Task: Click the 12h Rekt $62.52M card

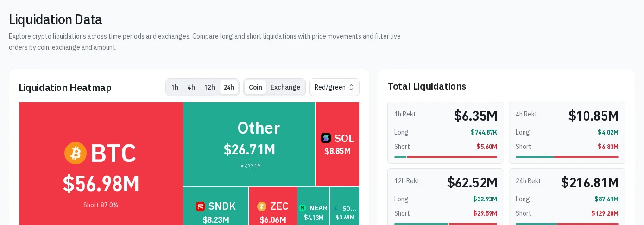Action: pos(446,197)
